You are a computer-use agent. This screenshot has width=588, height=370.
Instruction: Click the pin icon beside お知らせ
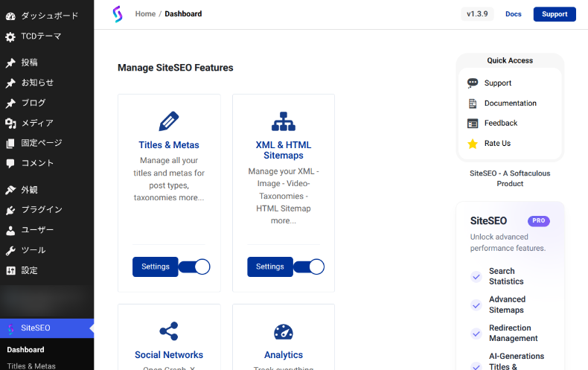tap(10, 83)
